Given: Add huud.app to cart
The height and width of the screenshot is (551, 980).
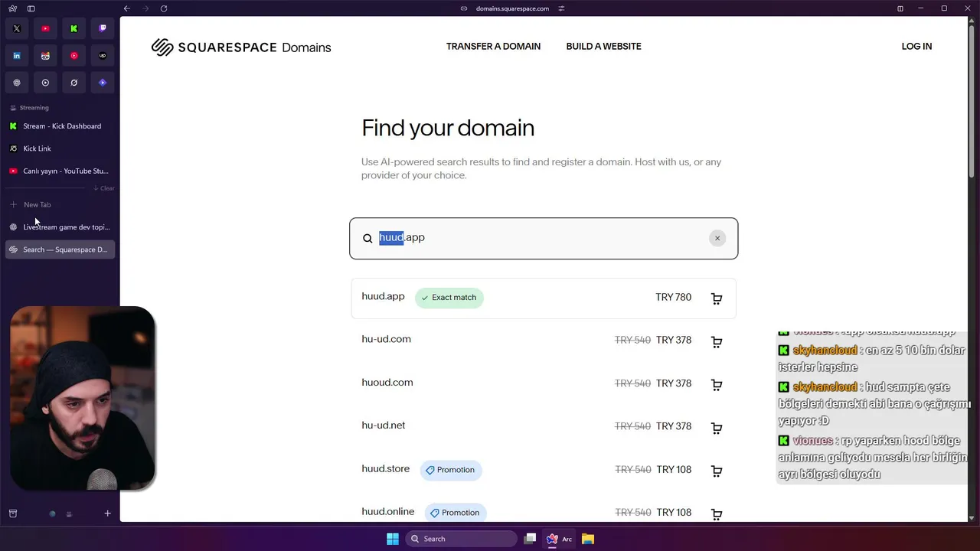Looking at the screenshot, I should 717,298.
